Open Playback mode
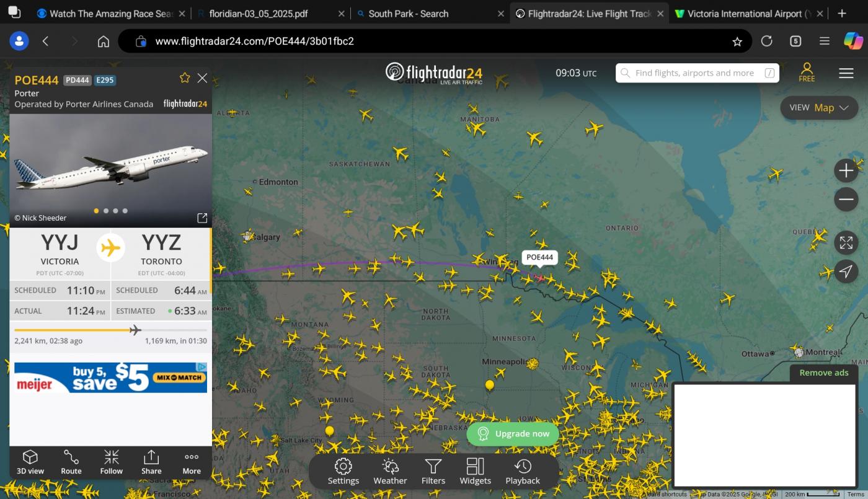 pos(523,471)
